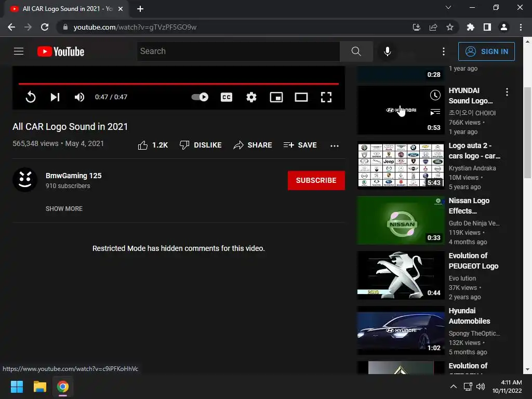
Task: Activate miniplayer mode icon
Action: click(276, 97)
